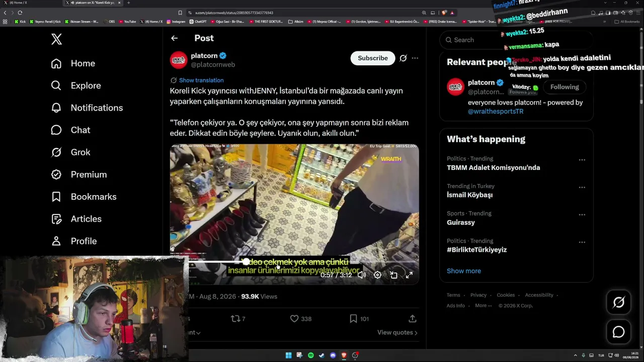This screenshot has width=644, height=362.
Task: Show more trending topics
Action: 464,271
